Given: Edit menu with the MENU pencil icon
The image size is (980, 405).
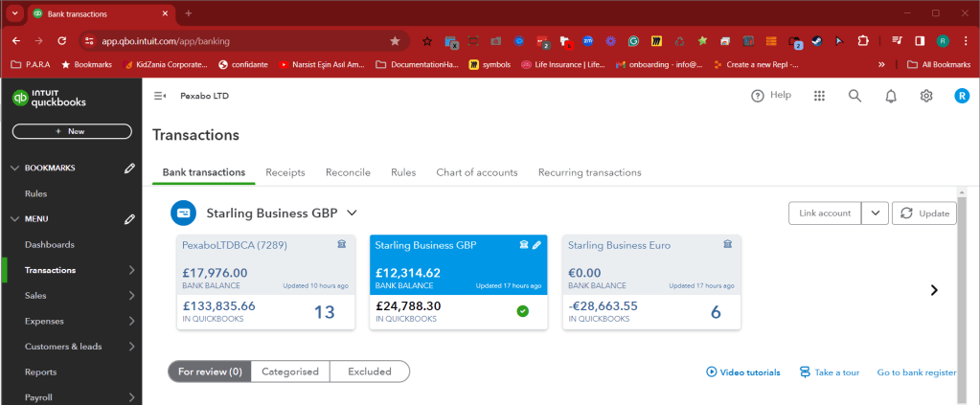Looking at the screenshot, I should [129, 218].
